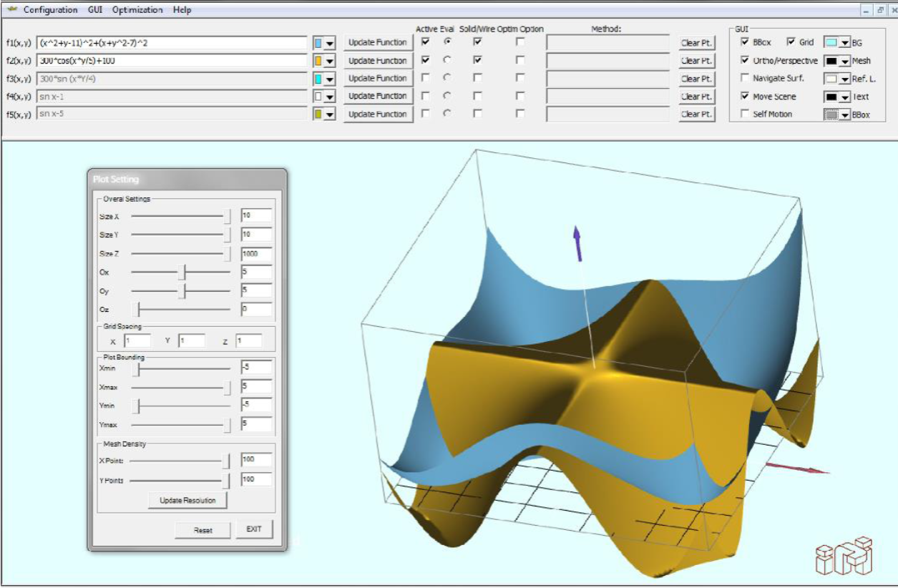Turn on the Self Motion checkbox
898x588 pixels.
(x=746, y=114)
